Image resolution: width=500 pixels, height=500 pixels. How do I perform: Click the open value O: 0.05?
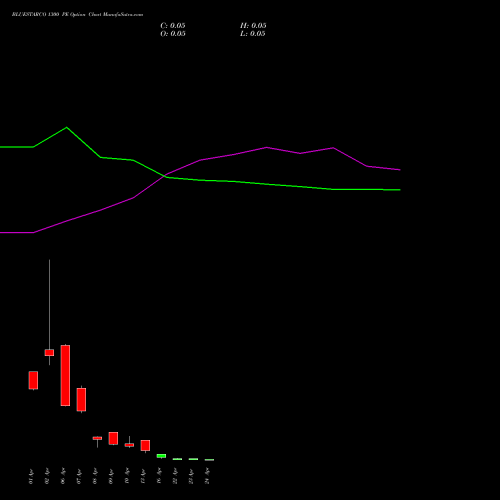click(173, 34)
